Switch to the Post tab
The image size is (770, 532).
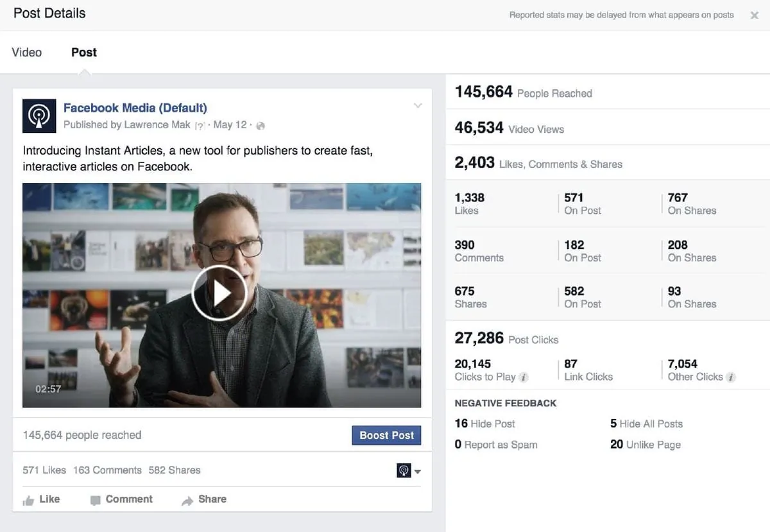[83, 52]
